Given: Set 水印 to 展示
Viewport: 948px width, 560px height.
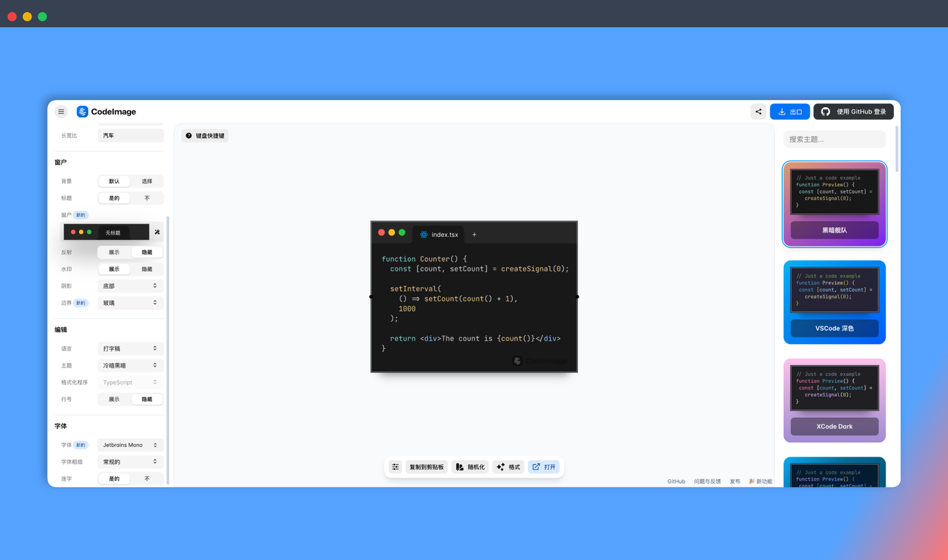Looking at the screenshot, I should pos(114,269).
